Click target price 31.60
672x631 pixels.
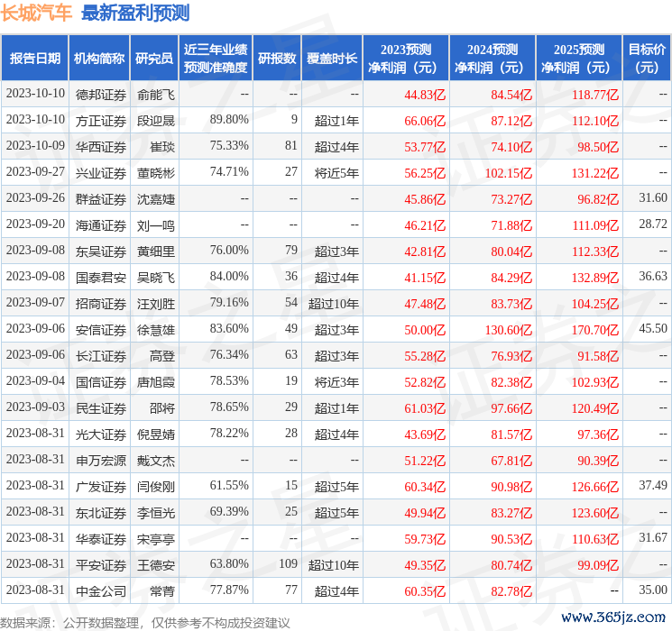653,198
